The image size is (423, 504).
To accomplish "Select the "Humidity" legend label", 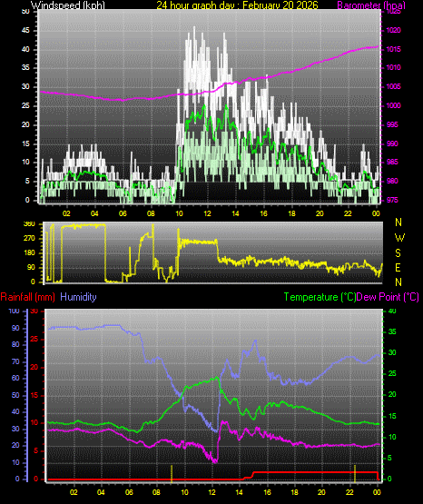I will click(78, 297).
